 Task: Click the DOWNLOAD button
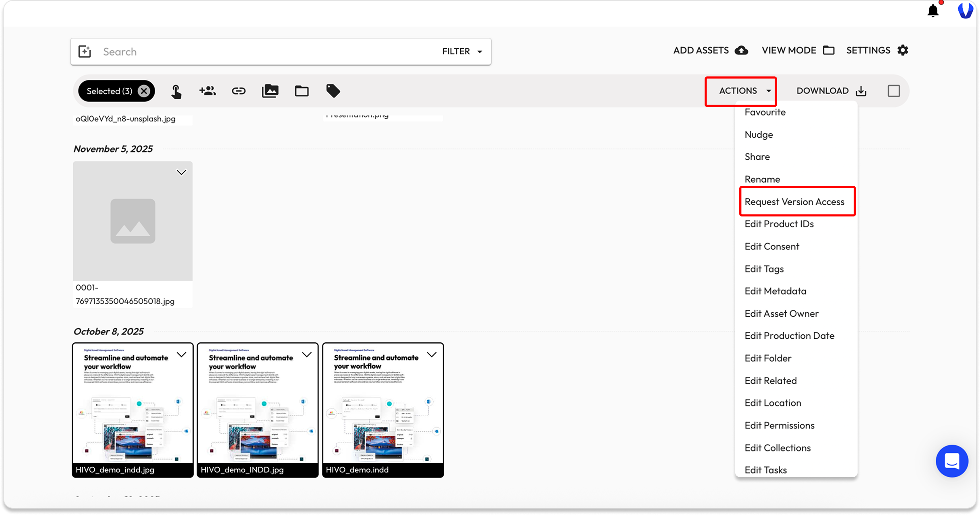click(x=831, y=91)
